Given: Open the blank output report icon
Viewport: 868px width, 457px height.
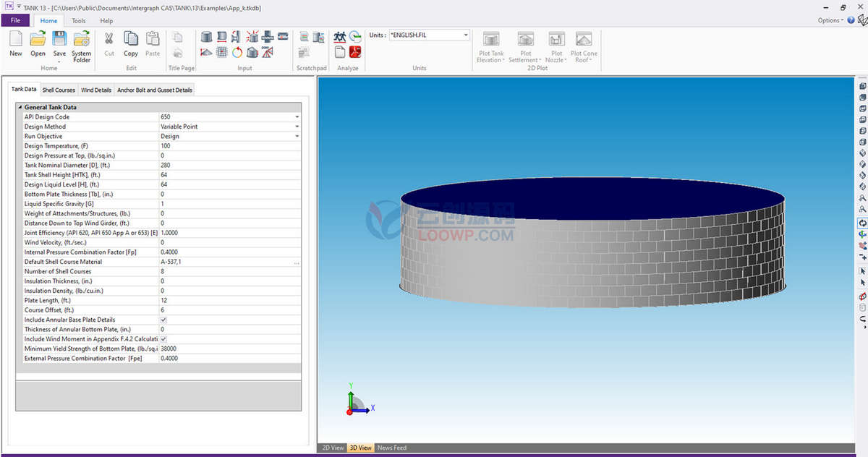Looking at the screenshot, I should 340,52.
